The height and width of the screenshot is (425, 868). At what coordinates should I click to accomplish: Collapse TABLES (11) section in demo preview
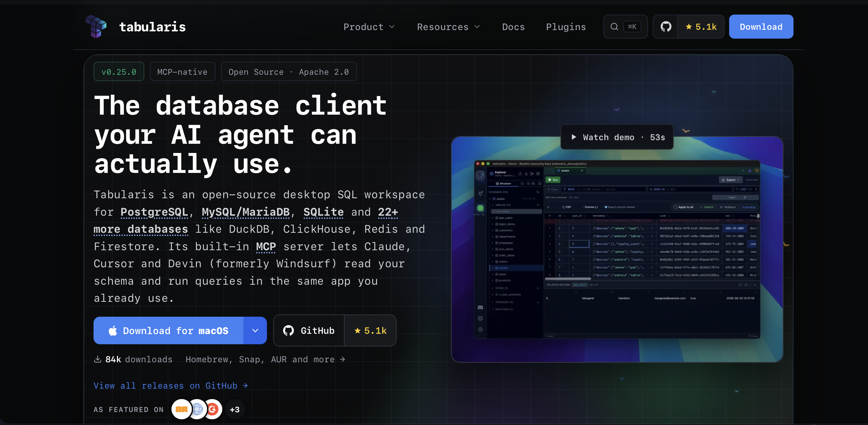tap(493, 205)
